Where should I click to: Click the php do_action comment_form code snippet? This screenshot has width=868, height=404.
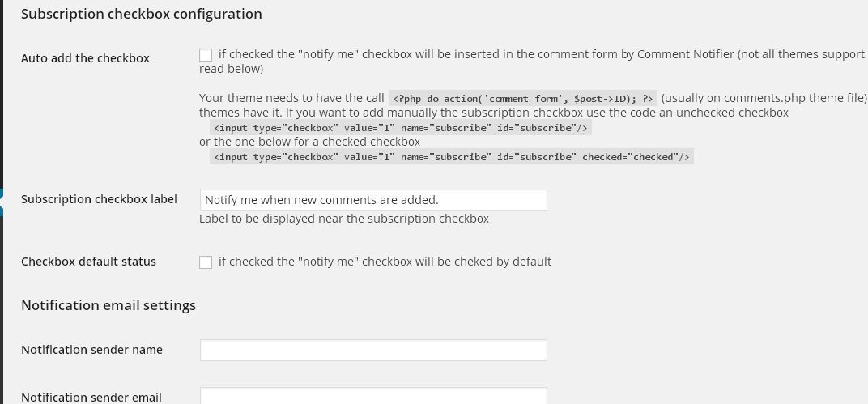[x=523, y=99]
